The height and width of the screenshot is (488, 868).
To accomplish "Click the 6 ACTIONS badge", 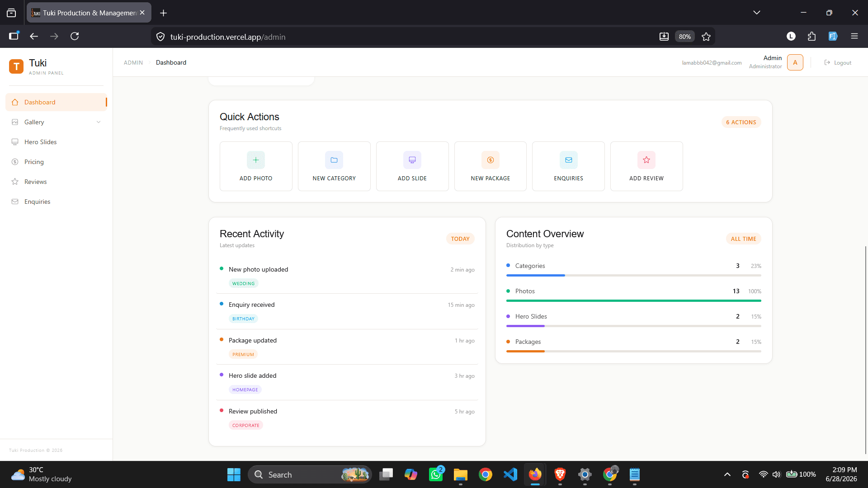I will [x=741, y=122].
